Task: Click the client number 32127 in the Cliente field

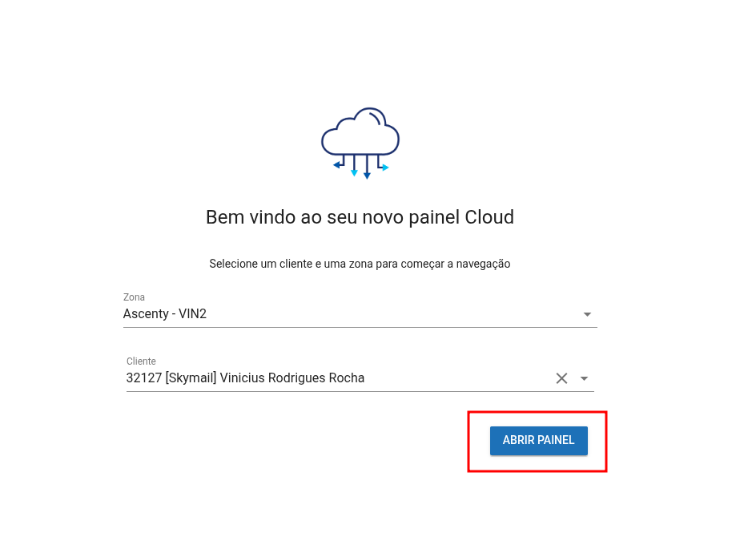Action: pyautogui.click(x=144, y=378)
